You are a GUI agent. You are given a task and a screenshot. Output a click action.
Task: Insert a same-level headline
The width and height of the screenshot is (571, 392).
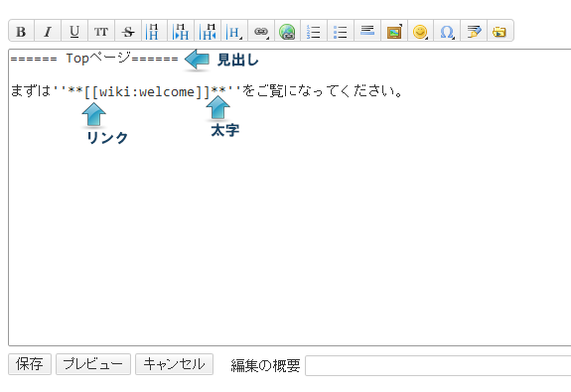(x=154, y=32)
